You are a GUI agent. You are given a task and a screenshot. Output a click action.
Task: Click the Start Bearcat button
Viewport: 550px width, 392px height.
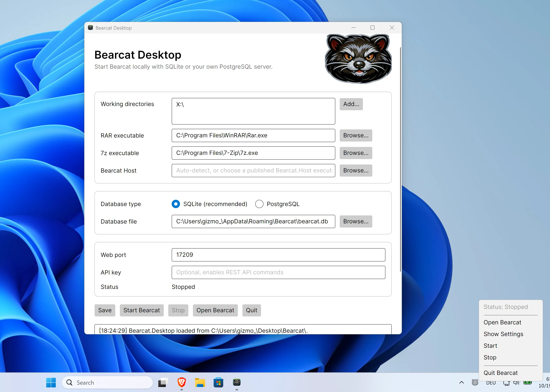(x=142, y=310)
